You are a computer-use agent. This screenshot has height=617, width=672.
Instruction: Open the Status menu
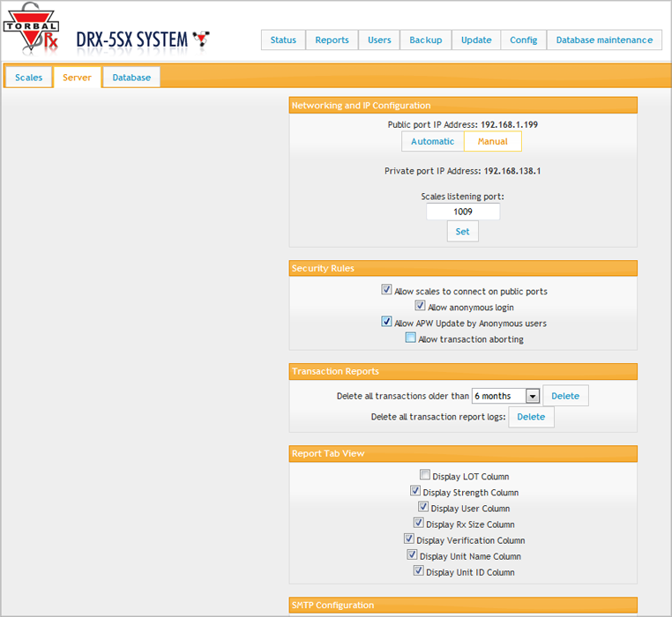[283, 40]
